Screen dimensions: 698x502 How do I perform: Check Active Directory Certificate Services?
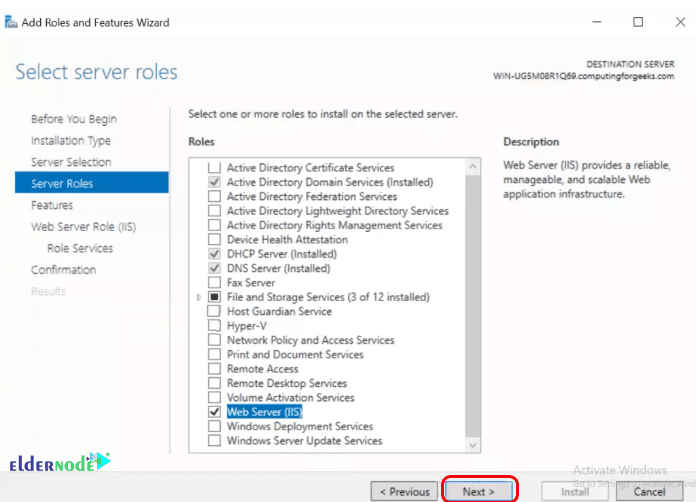213,168
